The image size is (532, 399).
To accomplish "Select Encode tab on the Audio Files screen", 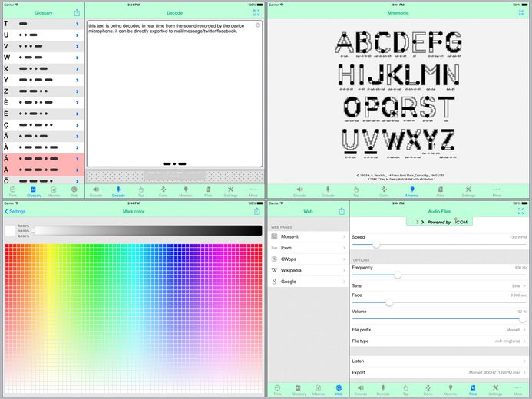I will click(x=361, y=390).
